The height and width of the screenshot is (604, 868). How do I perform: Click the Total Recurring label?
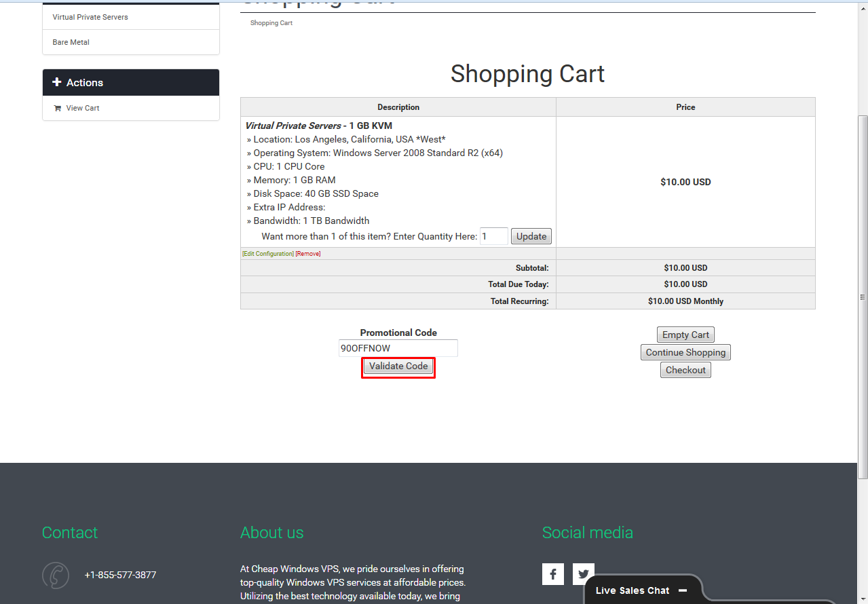[520, 301]
